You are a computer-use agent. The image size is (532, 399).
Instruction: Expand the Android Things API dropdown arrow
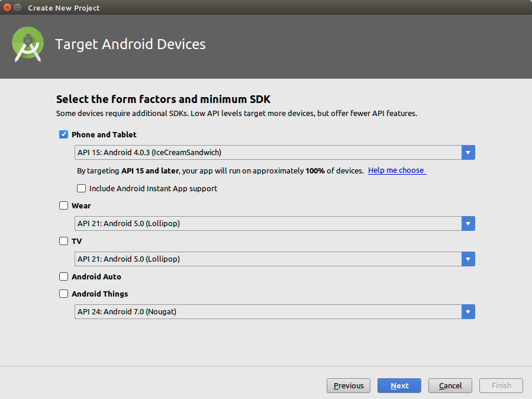click(x=468, y=311)
